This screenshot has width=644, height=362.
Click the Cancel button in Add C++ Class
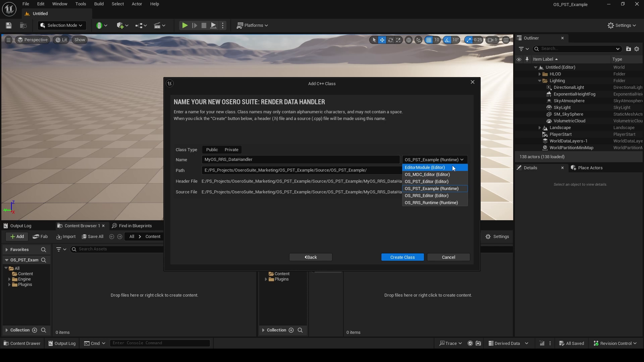[448, 257]
